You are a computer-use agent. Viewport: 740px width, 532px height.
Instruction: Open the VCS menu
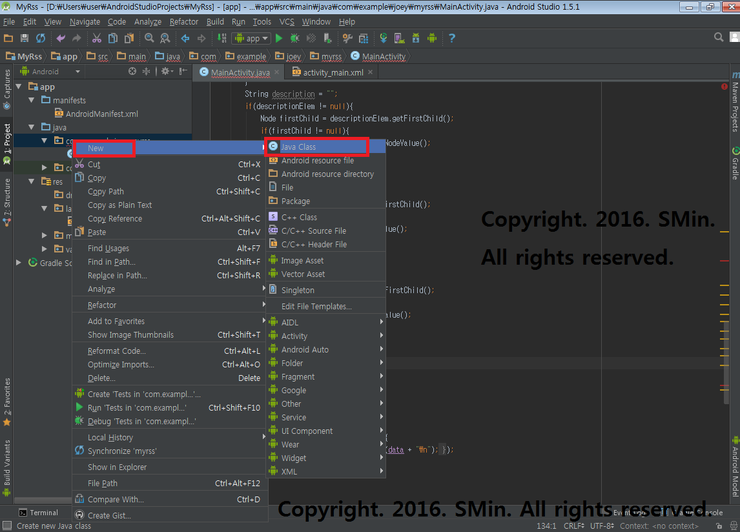(286, 22)
